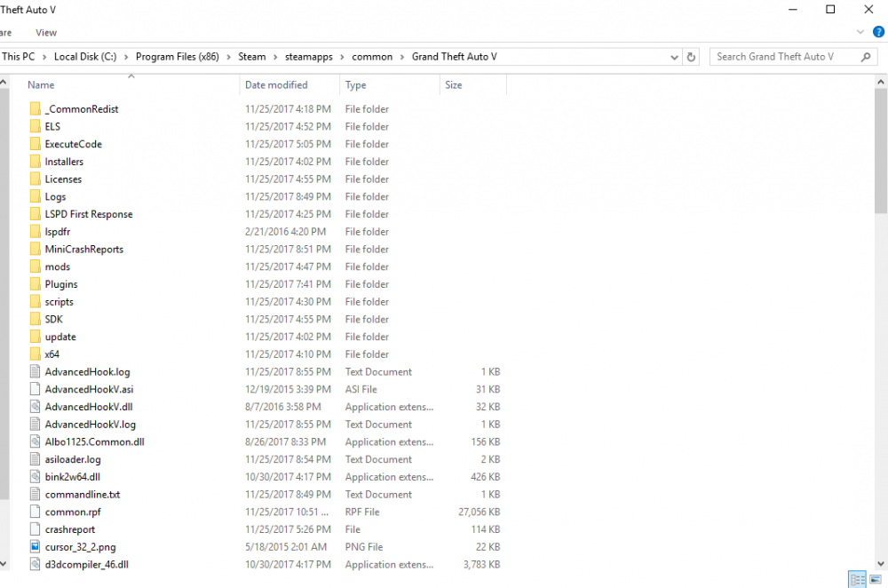
Task: Expand the address bar history dropdown
Action: [674, 57]
